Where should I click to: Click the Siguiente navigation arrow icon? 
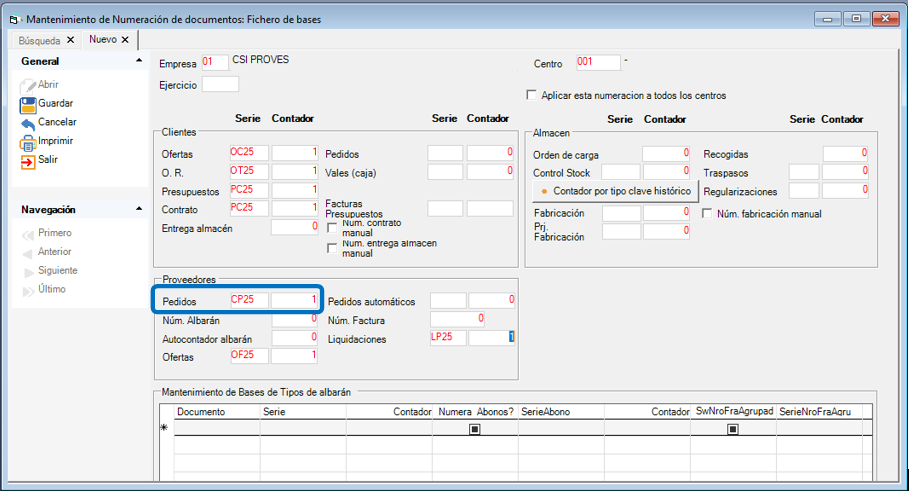coord(28,272)
